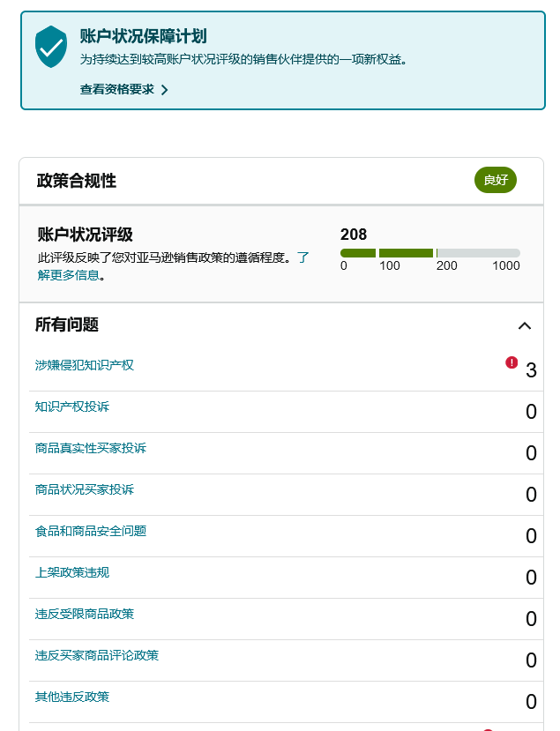
Task: Click the account health rating progress bar
Action: (x=429, y=253)
